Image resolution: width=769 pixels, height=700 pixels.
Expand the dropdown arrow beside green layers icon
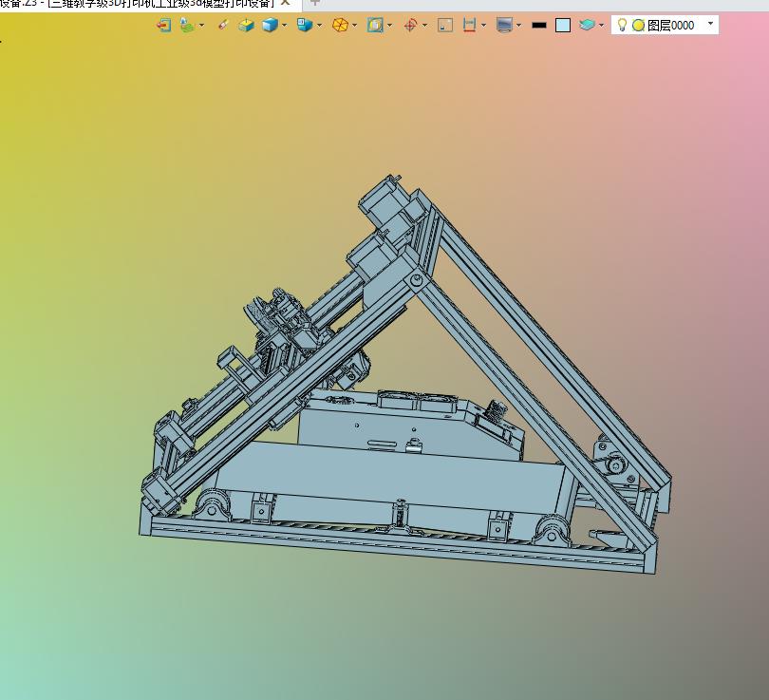(x=201, y=26)
